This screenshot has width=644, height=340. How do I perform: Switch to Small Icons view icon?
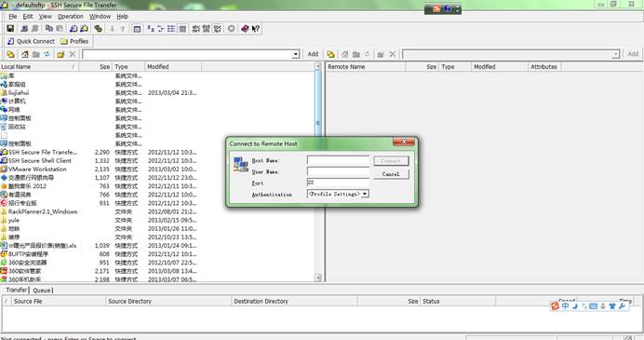161,28
